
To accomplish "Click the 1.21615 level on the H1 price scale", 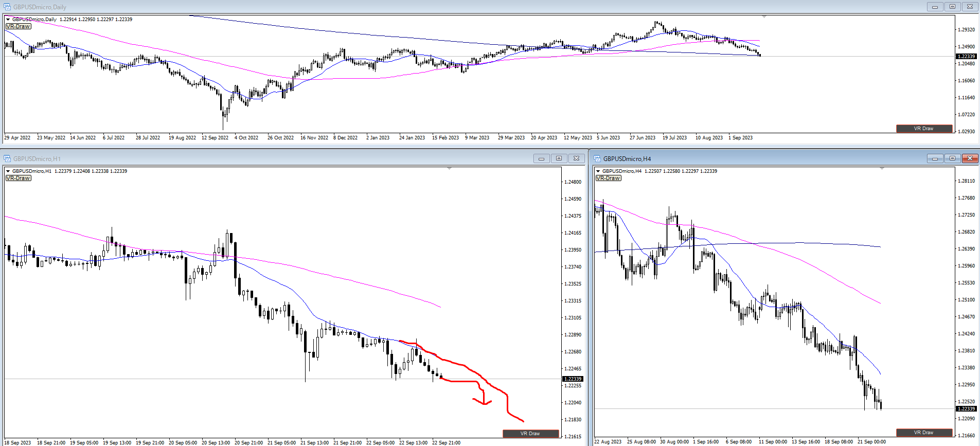I will 573,437.
